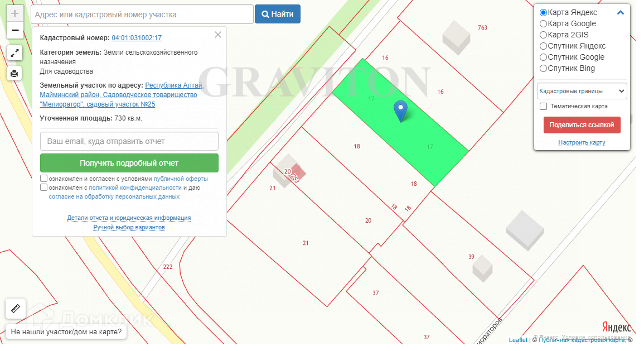This screenshot has width=644, height=351.
Task: Open Публичная кадастровая карта attribution link
Action: point(582,340)
